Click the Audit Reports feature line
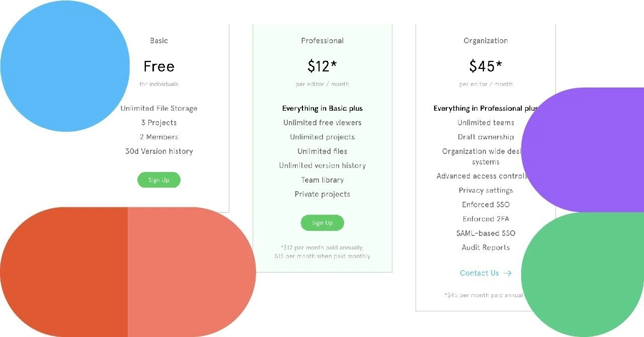Image resolution: width=644 pixels, height=337 pixels. pyautogui.click(x=486, y=247)
